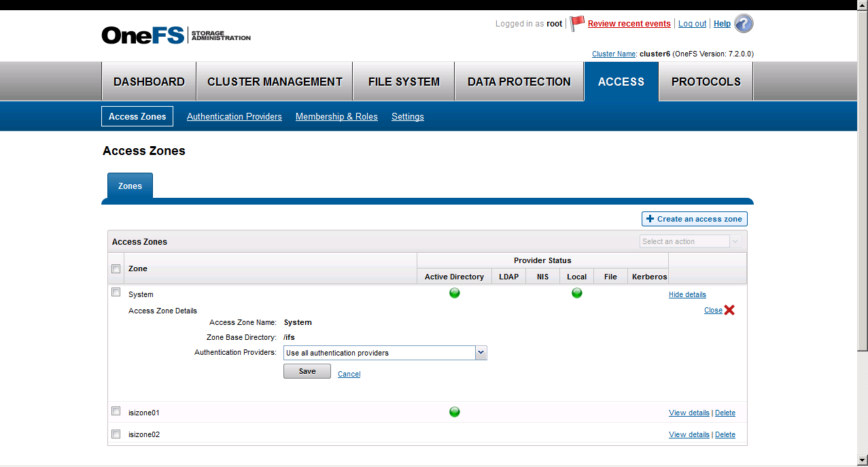The height and width of the screenshot is (467, 868).
Task: Click the red flag events icon
Action: (x=577, y=24)
